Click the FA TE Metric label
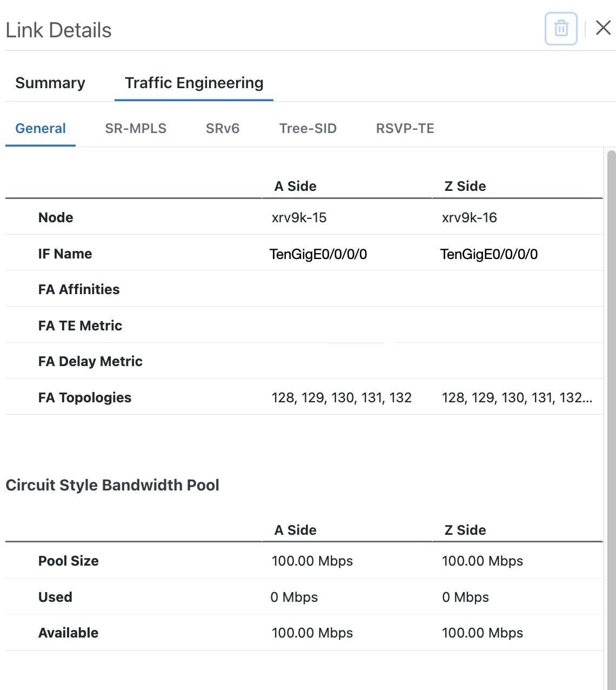The image size is (616, 690). (80, 326)
